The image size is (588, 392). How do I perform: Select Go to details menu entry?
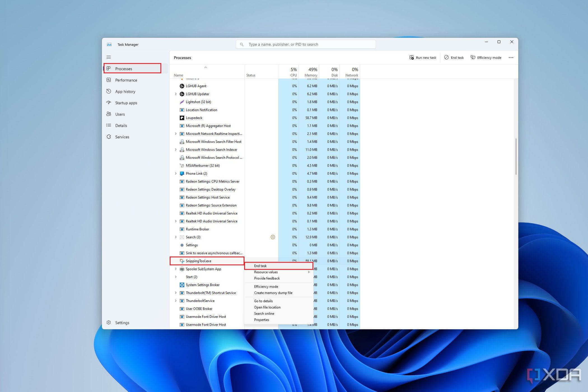(279, 301)
